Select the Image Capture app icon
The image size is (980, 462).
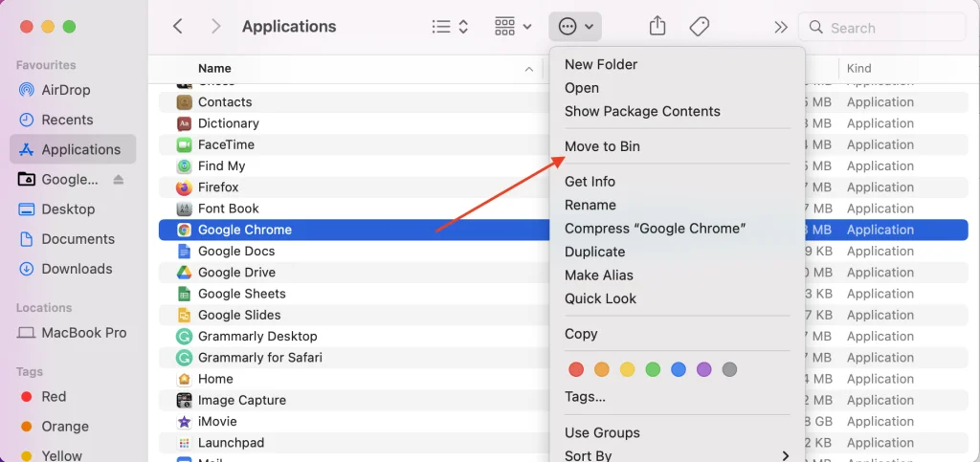[x=184, y=400]
